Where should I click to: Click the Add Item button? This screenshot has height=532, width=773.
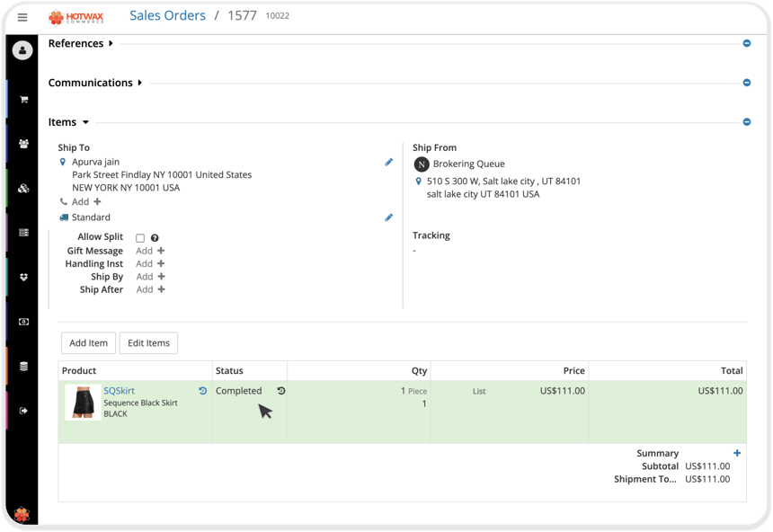click(88, 343)
